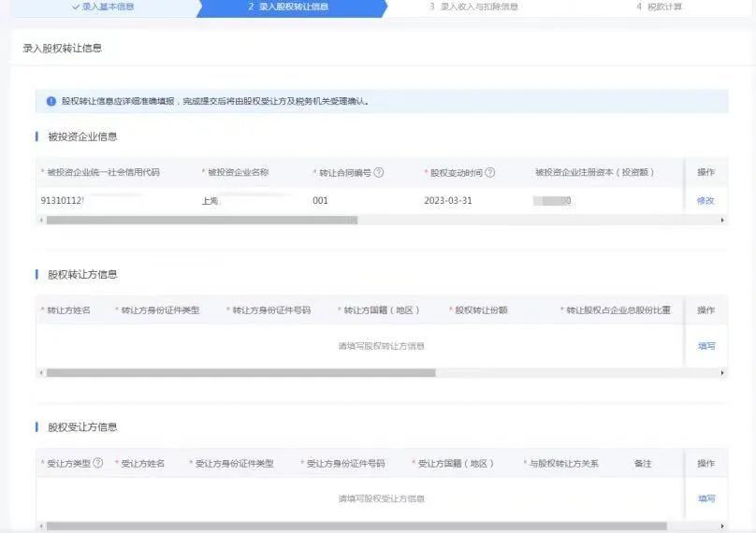Click section heading 股权转让方信息
756x533 pixels.
click(x=82, y=274)
